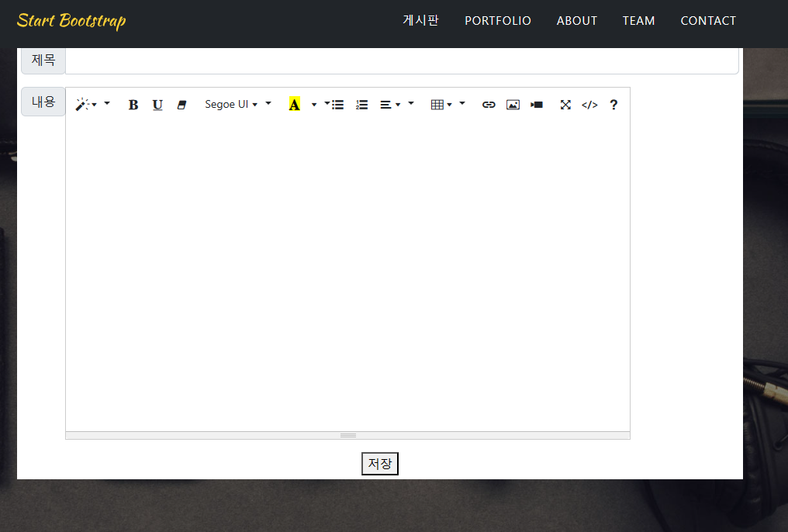Open the ABOUT navigation link
The height and width of the screenshot is (532, 788).
tap(577, 21)
